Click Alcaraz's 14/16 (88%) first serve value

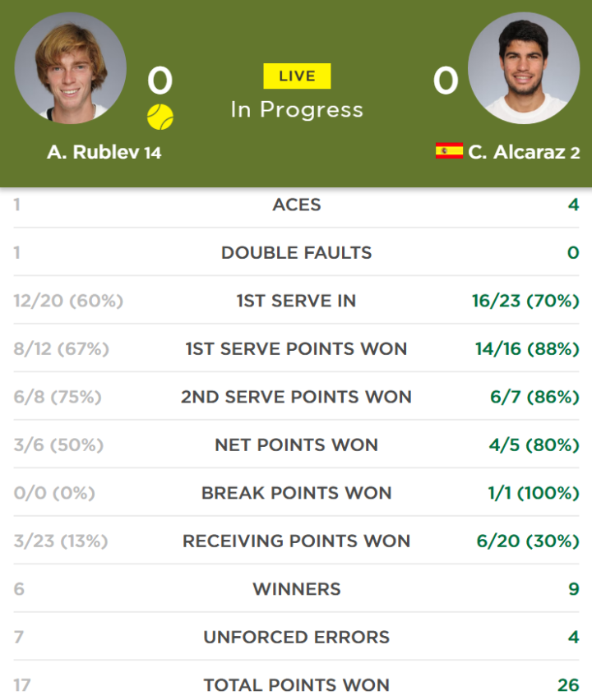point(527,348)
